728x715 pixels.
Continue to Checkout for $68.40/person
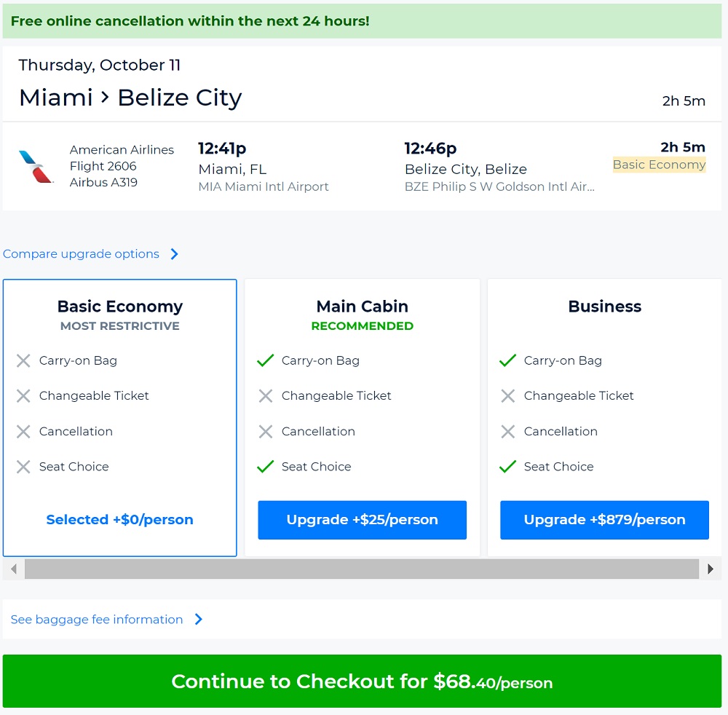362,682
